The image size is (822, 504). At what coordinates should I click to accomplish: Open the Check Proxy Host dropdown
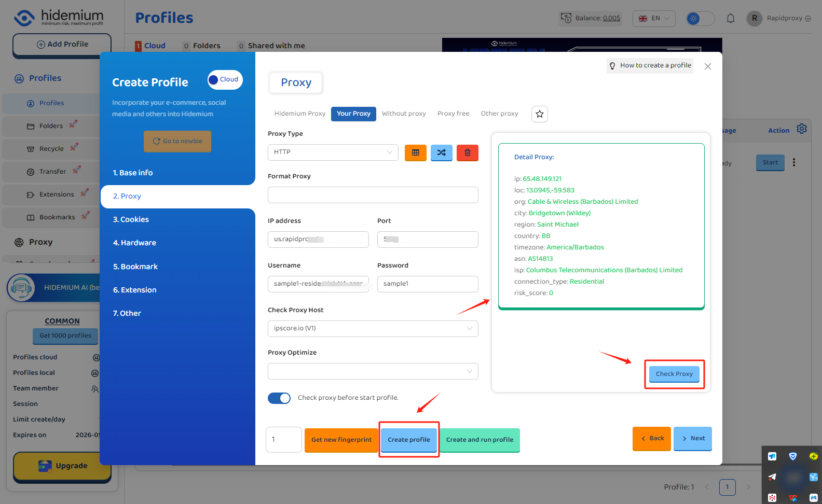[x=373, y=329]
